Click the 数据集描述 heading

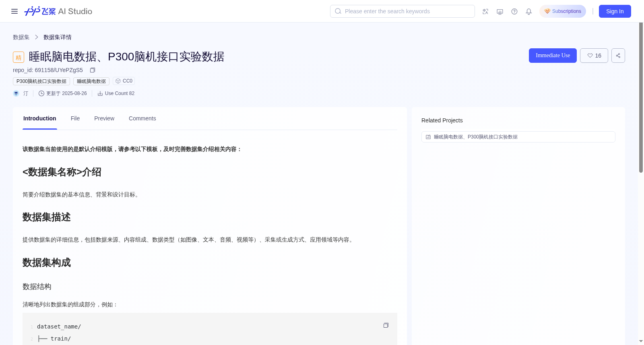[47, 217]
